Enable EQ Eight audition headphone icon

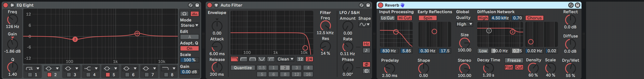[184, 14]
